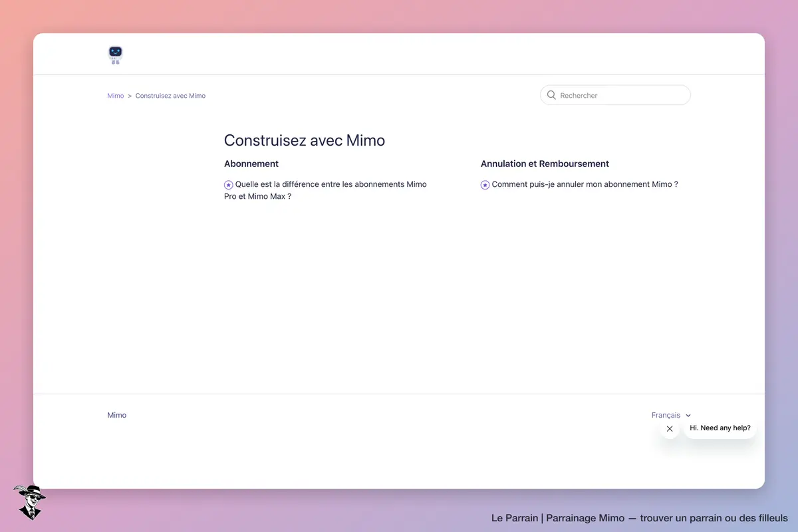This screenshot has height=532, width=798.
Task: Click the chevron next to Français
Action: point(688,416)
